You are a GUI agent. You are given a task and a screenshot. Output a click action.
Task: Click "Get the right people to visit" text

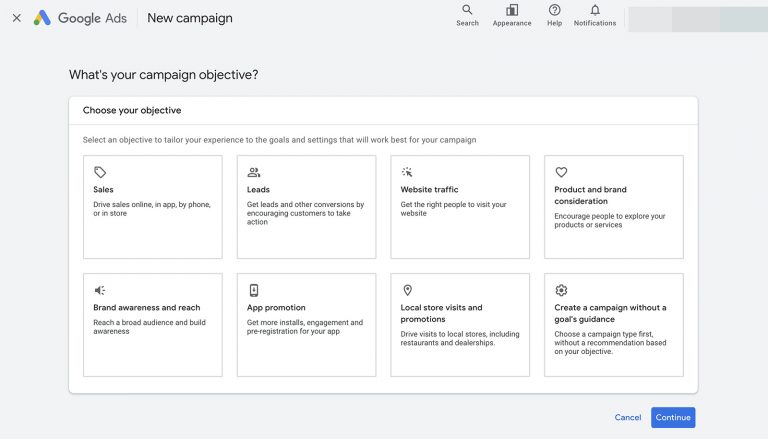click(x=454, y=209)
